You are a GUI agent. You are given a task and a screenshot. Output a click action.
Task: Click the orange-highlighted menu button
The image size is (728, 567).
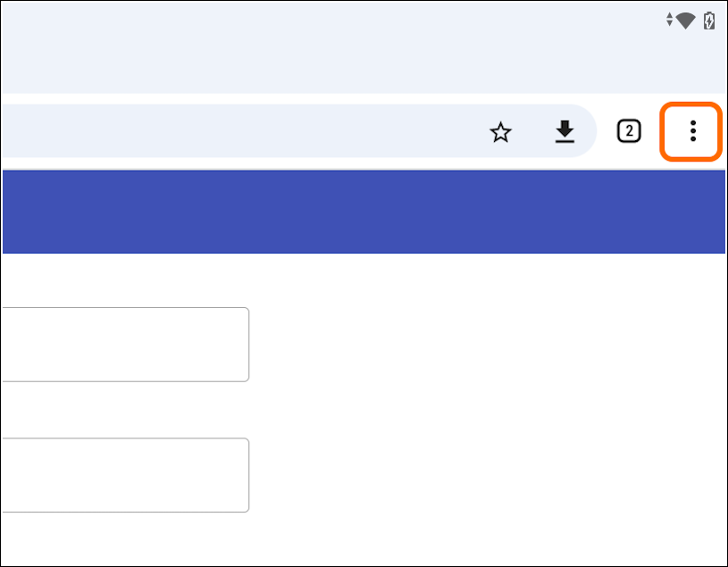[690, 132]
